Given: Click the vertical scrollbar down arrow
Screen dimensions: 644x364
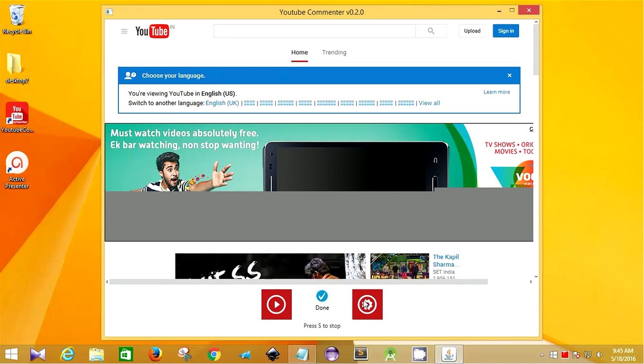Looking at the screenshot, I should pos(536,277).
